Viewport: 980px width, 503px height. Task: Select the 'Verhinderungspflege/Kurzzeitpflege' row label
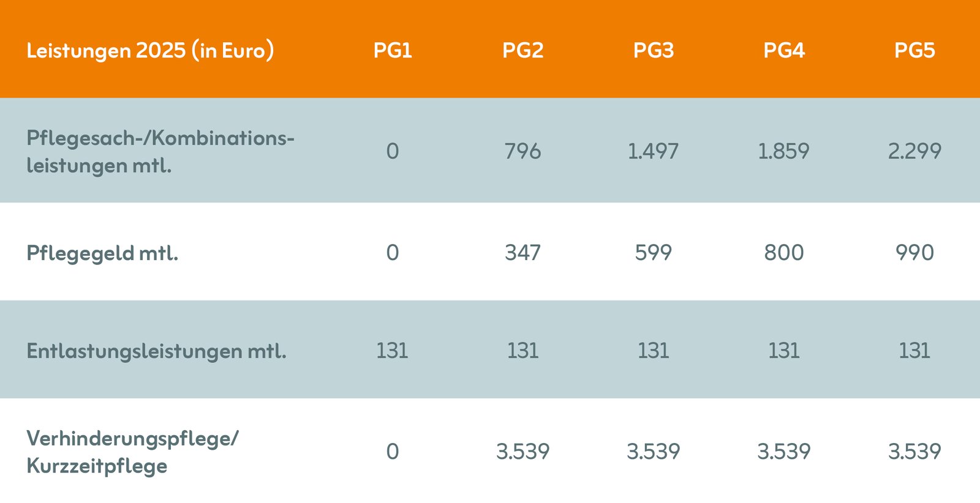pyautogui.click(x=132, y=452)
